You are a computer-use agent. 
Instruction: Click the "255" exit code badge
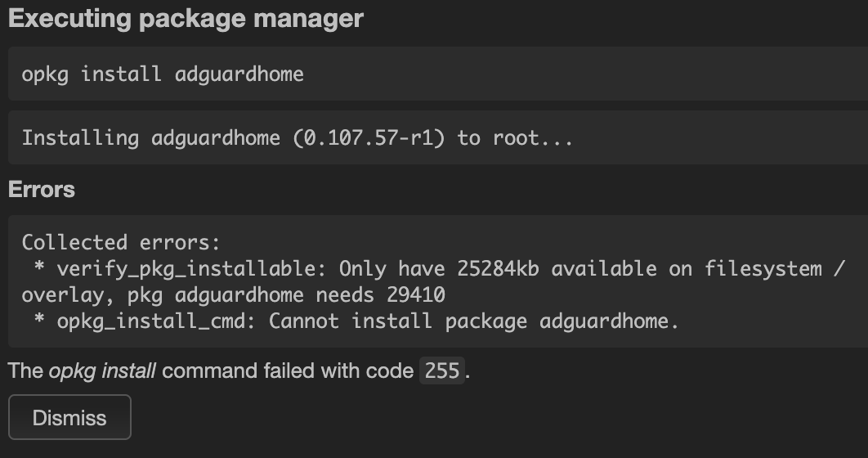pos(442,370)
